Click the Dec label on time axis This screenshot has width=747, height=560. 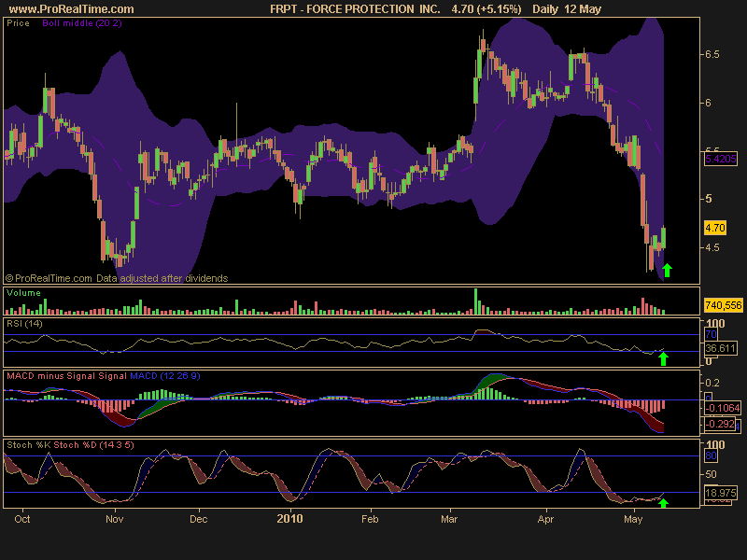[x=198, y=519]
